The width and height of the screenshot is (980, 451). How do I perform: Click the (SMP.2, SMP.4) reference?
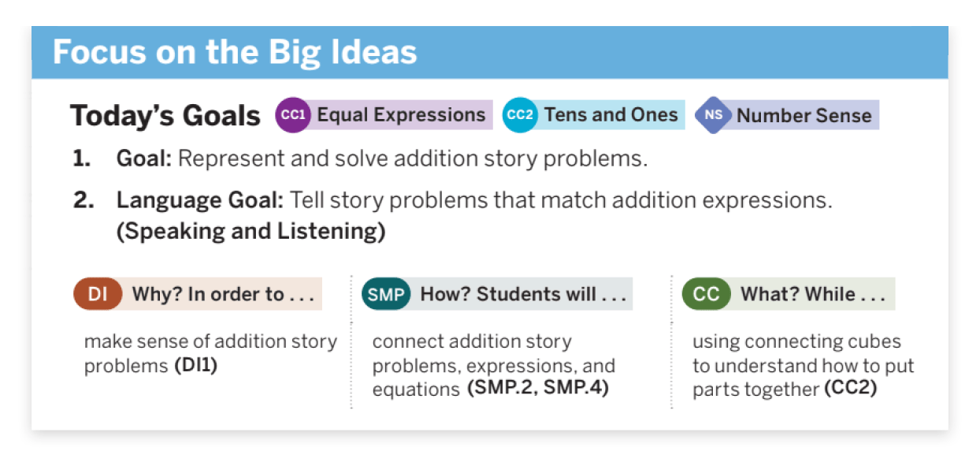pyautogui.click(x=537, y=389)
